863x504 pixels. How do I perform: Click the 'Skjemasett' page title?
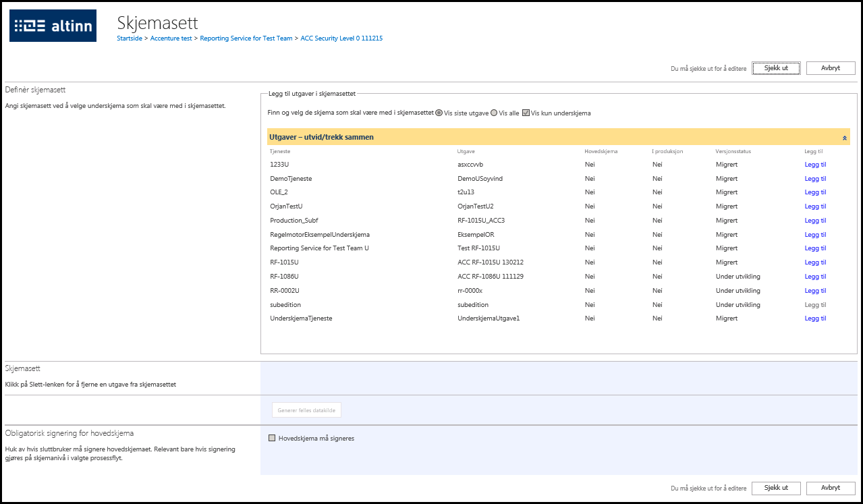158,23
